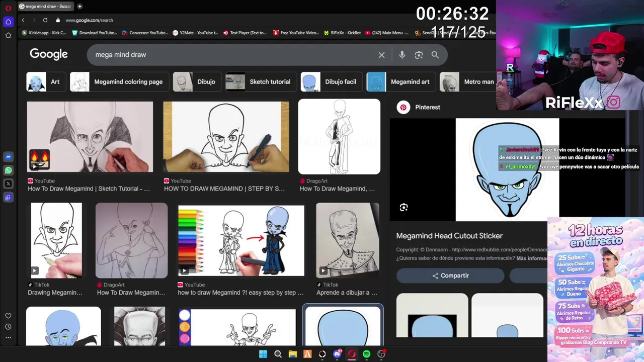644x362 pixels.
Task: Open TikTok 'Drawing Megamin...' thumbnail
Action: pos(56,240)
